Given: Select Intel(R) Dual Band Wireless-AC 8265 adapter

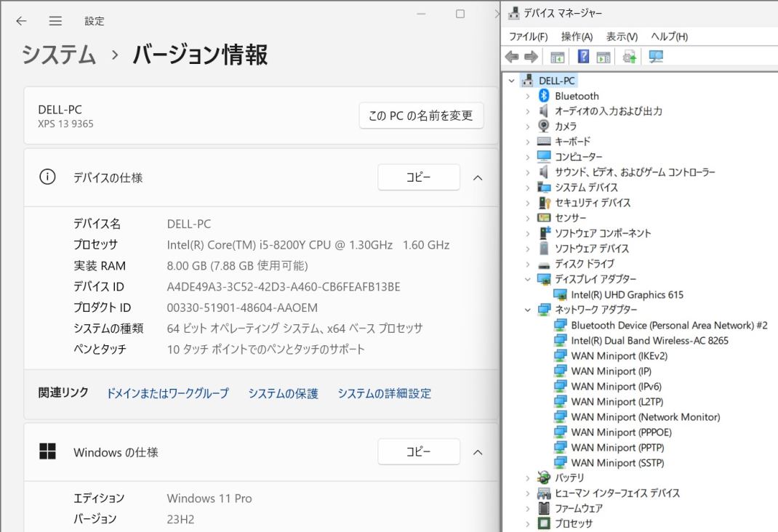Looking at the screenshot, I should coord(649,340).
